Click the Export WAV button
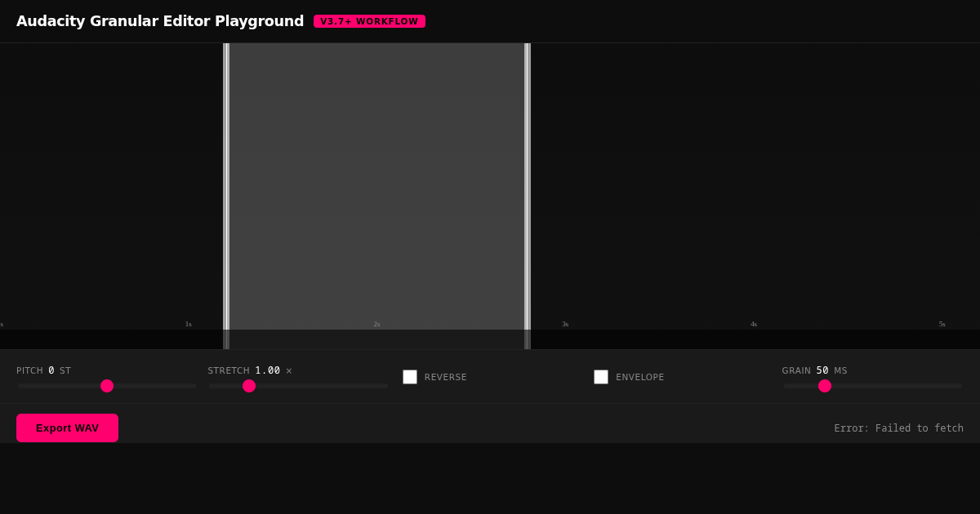The image size is (980, 514). point(67,428)
